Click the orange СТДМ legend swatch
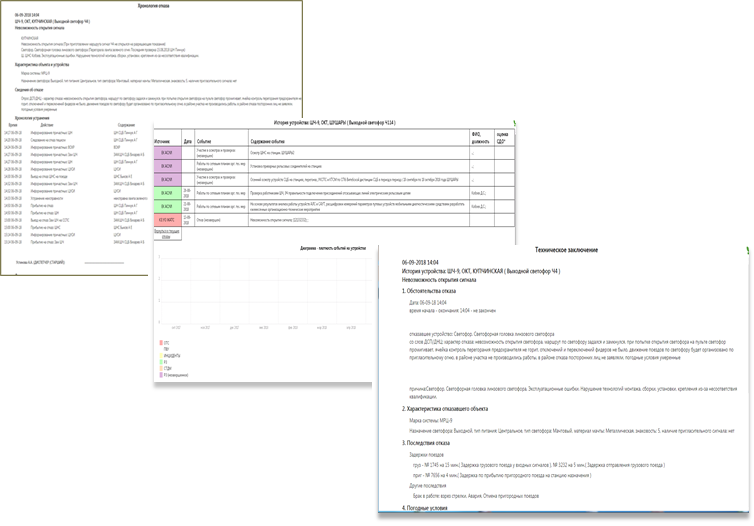Viewport: 754px width, 526px height. tap(161, 368)
